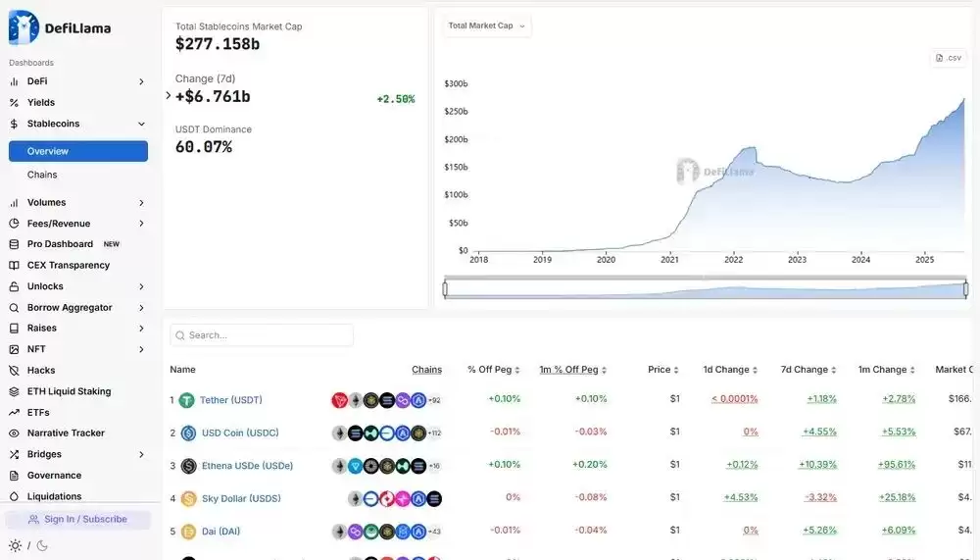Click the Dai (DAI) coin icon

pyautogui.click(x=188, y=532)
